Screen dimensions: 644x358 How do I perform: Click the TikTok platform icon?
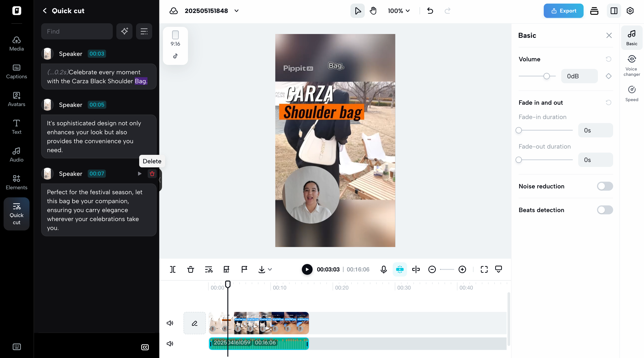pyautogui.click(x=175, y=56)
